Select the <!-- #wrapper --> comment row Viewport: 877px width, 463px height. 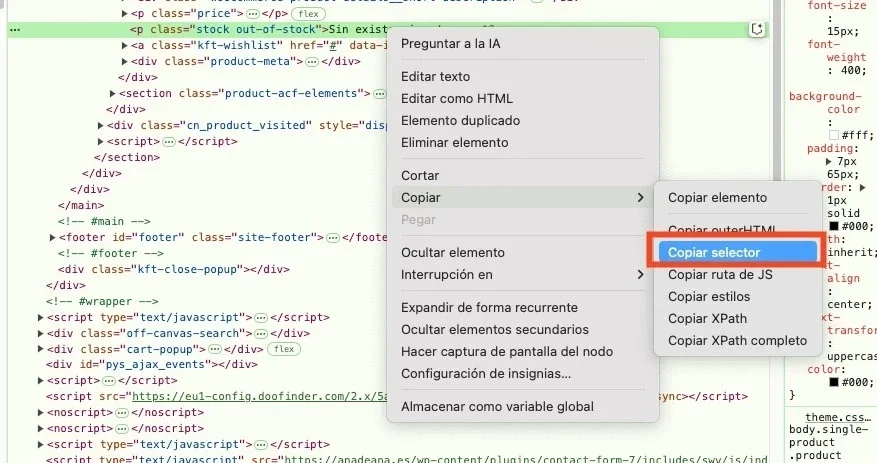[x=102, y=301]
